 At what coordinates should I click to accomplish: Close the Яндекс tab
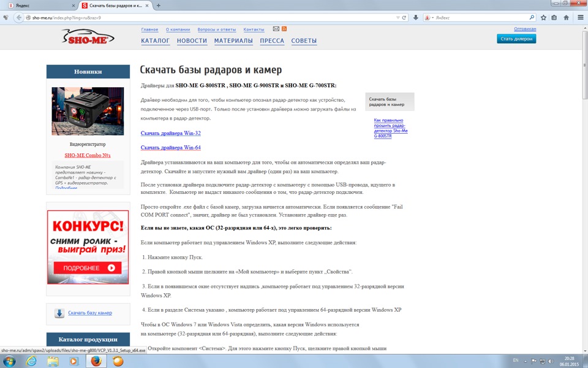pos(73,6)
